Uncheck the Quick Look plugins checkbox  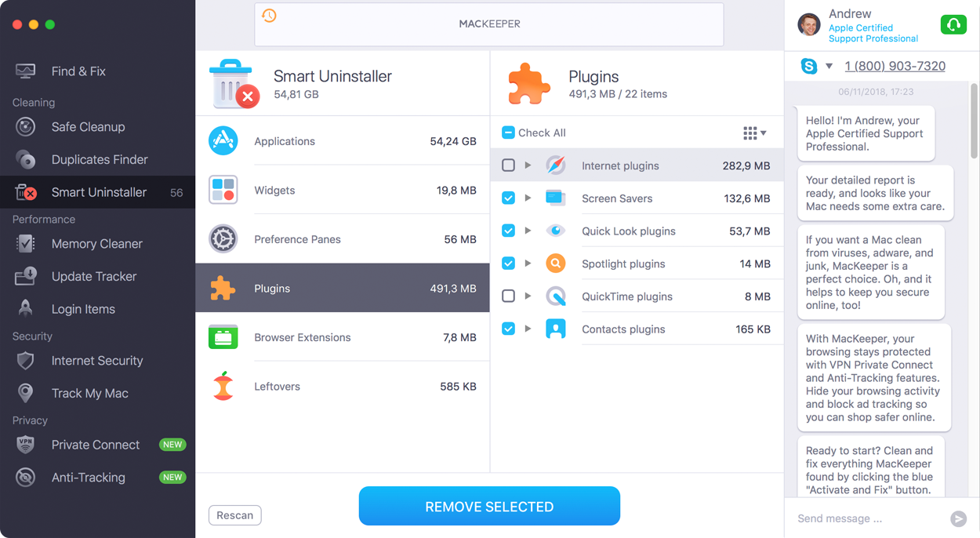coord(508,231)
